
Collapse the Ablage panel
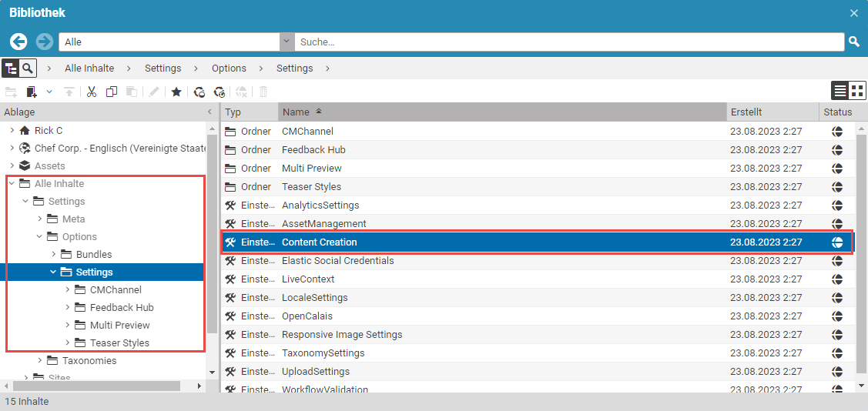[x=209, y=112]
